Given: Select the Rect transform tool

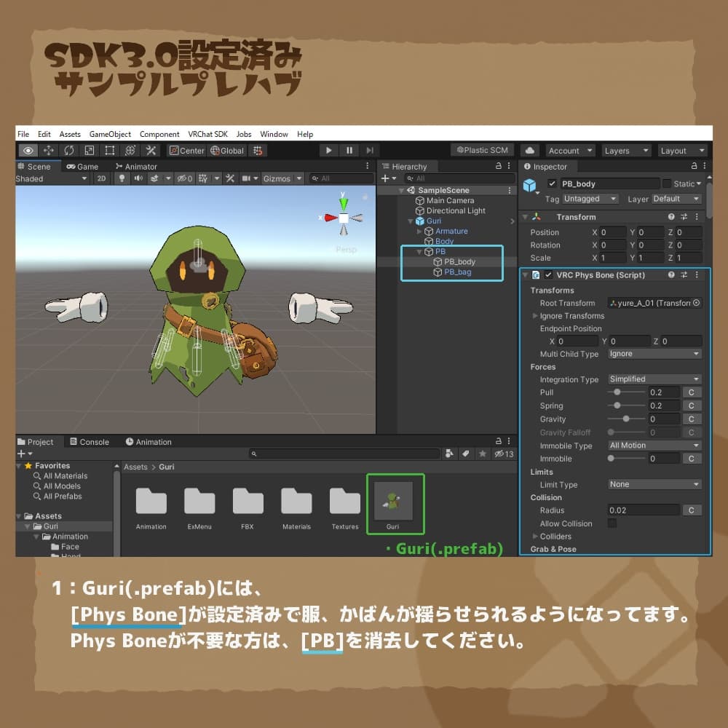Looking at the screenshot, I should (x=109, y=151).
